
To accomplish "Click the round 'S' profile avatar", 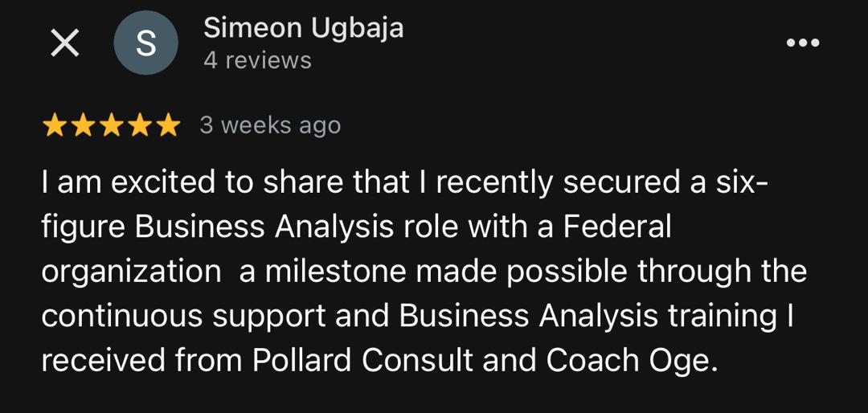I will pos(145,43).
